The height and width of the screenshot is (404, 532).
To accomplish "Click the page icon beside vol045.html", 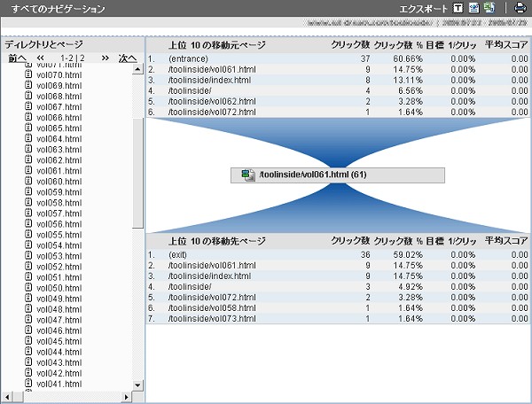I will click(27, 341).
